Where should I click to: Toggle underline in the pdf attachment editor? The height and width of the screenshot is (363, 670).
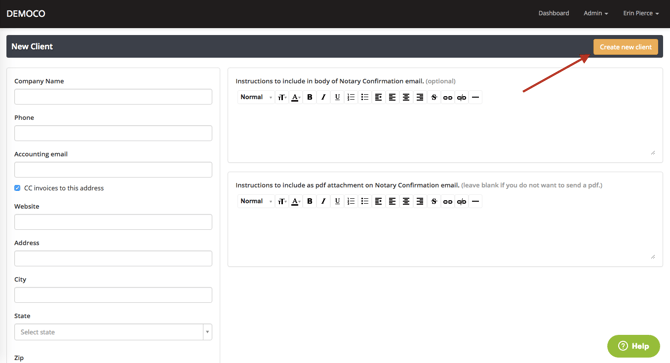(x=337, y=201)
